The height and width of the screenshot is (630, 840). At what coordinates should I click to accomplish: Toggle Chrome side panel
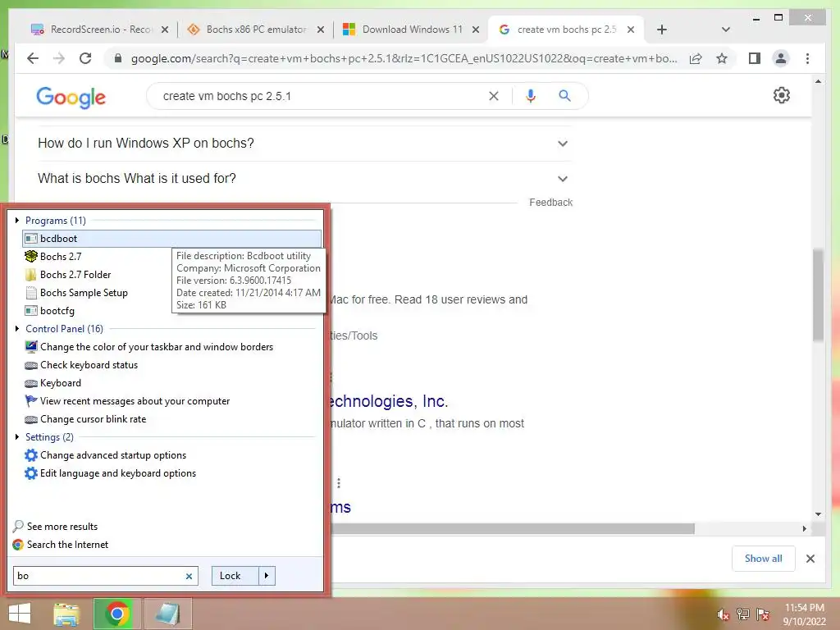click(x=755, y=58)
